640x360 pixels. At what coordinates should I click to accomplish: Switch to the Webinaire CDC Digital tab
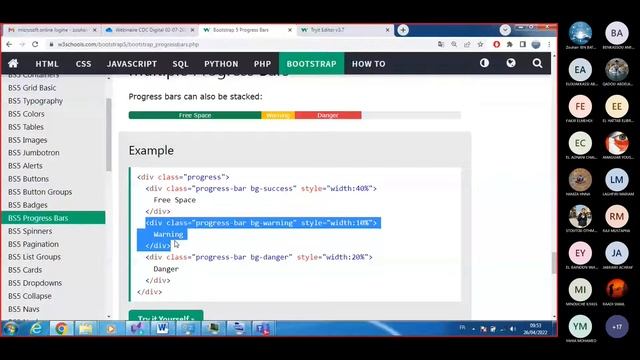150,30
